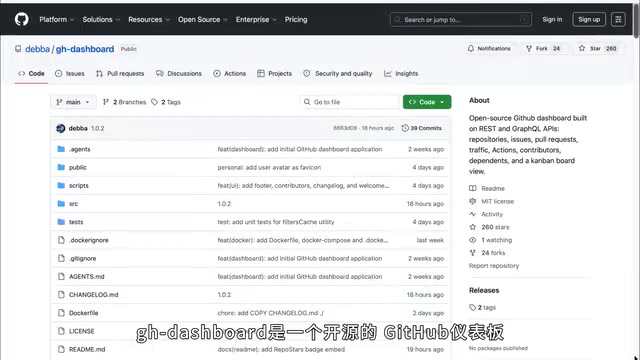Screen dimensions: 640x360
Task: Focus the Go to file input
Action: 350,102
